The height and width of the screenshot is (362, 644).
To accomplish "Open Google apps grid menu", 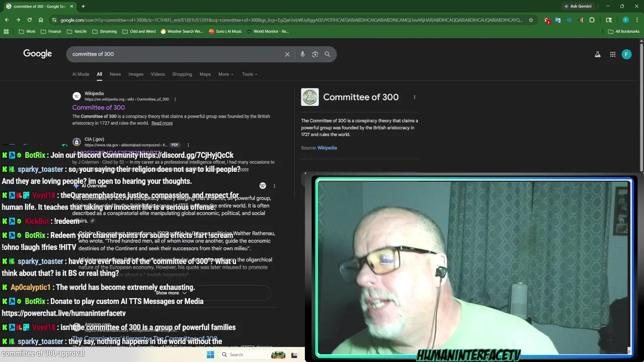I will coord(613,54).
